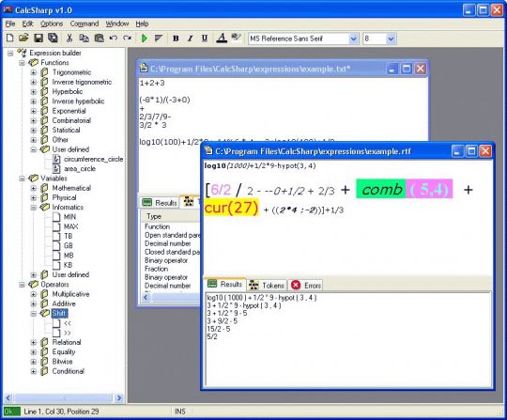Minimize the example.txt child window
The image size is (507, 420).
tap(392, 69)
